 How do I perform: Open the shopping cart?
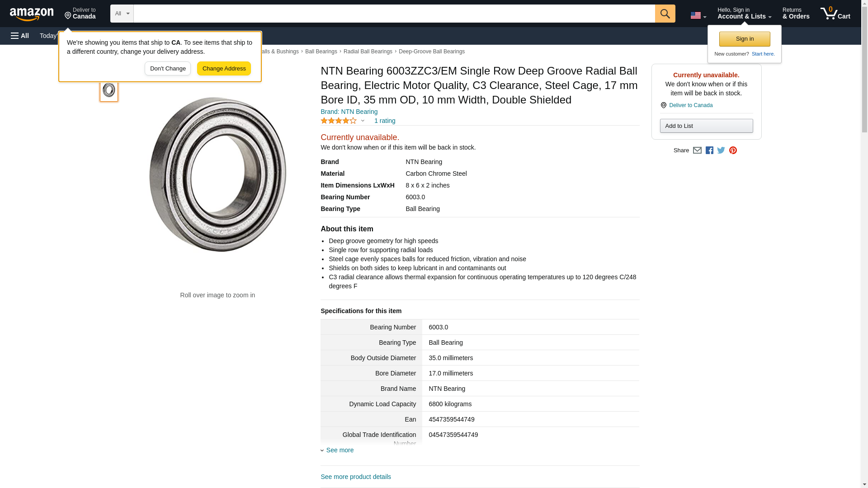pos(835,14)
